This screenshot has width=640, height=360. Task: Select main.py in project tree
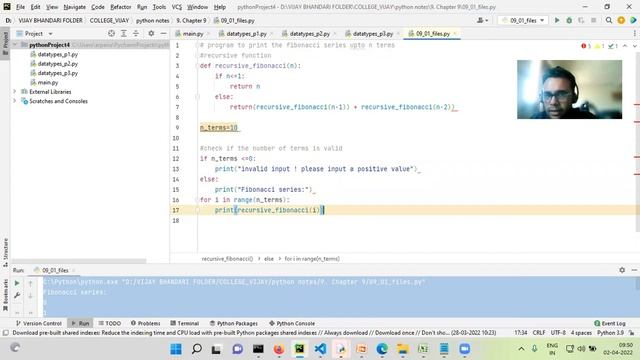tap(47, 82)
